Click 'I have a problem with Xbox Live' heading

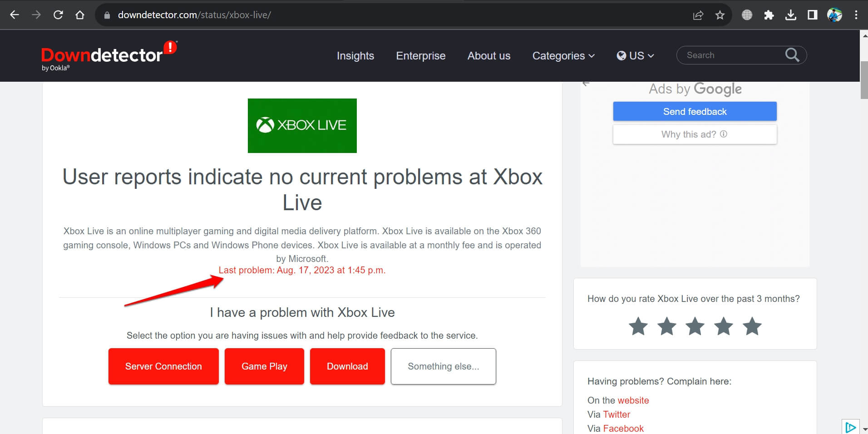(x=302, y=312)
